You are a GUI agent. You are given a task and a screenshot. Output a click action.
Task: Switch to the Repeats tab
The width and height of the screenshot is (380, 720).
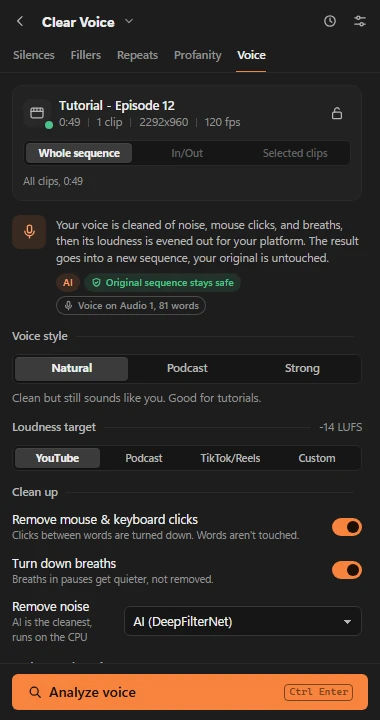click(x=137, y=55)
